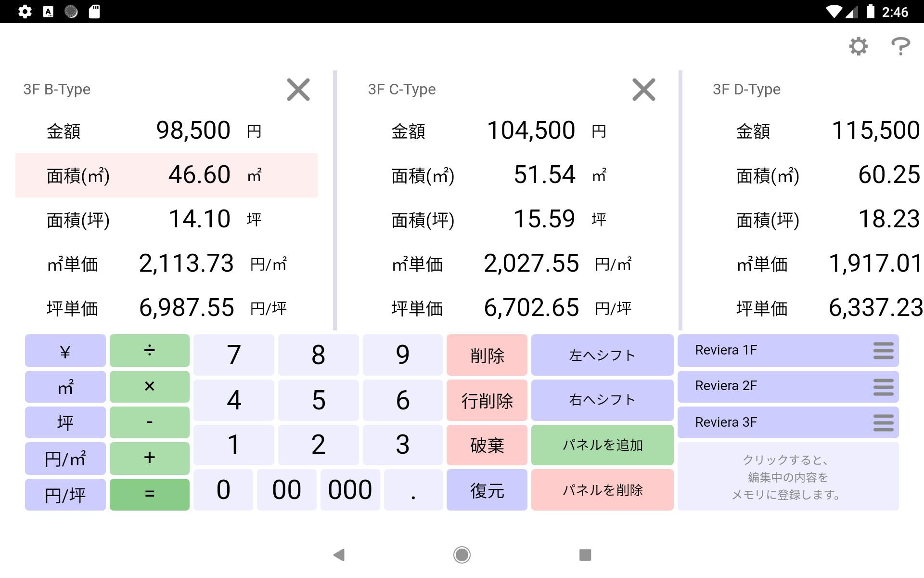924x578 pixels.
Task: Tap the ¥ unit key
Action: pyautogui.click(x=65, y=351)
